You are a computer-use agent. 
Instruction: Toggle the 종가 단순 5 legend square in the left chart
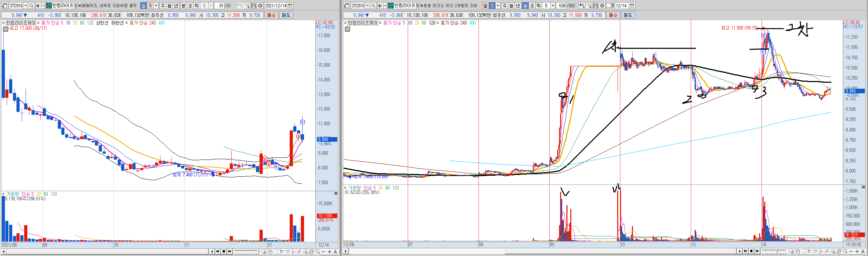[x=39, y=23]
